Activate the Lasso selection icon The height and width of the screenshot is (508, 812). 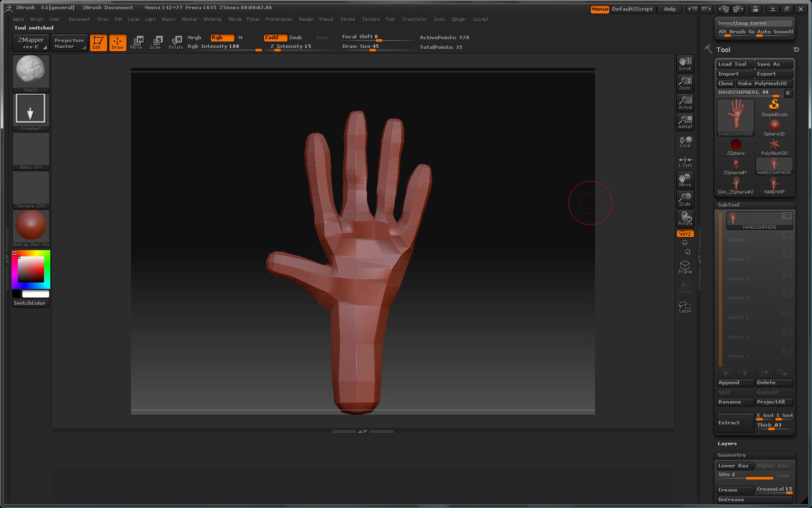click(685, 306)
